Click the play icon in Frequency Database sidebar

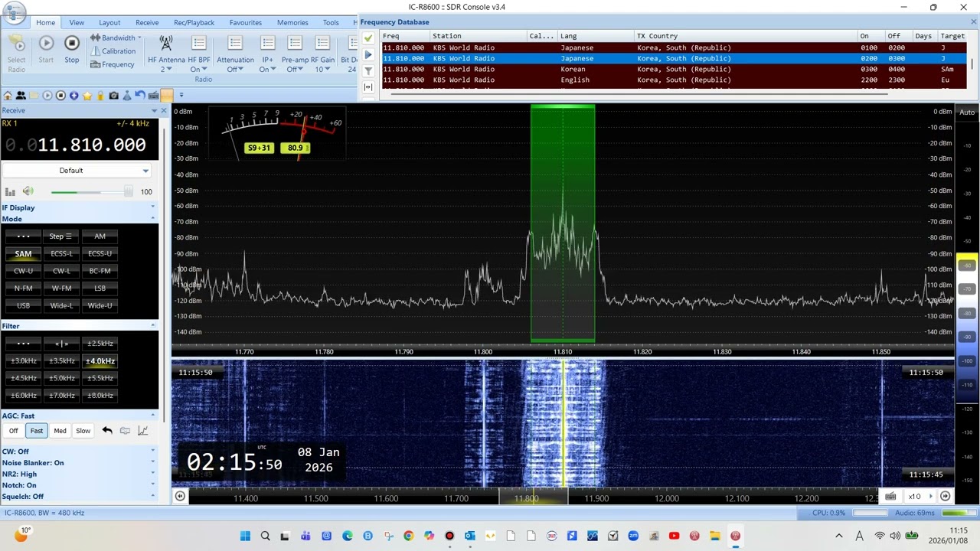(x=368, y=55)
